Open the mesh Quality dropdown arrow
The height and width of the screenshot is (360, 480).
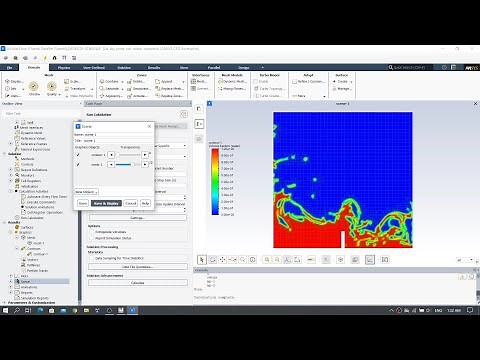[59, 95]
